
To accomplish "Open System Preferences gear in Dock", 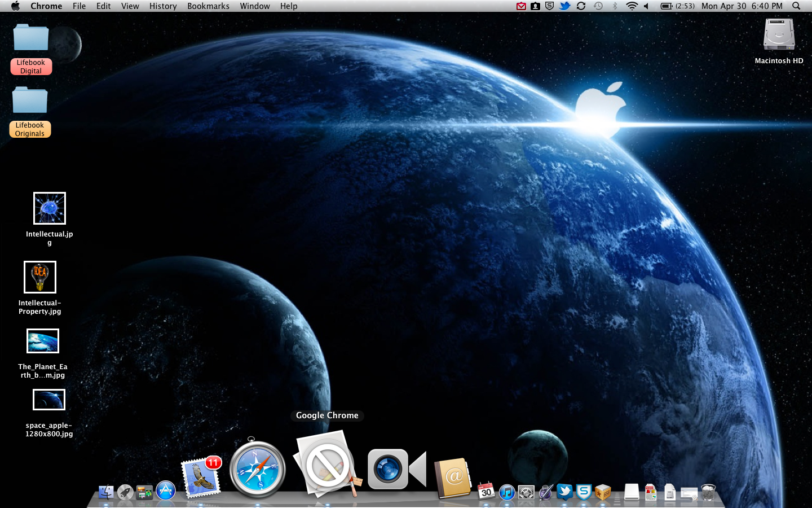I will click(x=526, y=492).
